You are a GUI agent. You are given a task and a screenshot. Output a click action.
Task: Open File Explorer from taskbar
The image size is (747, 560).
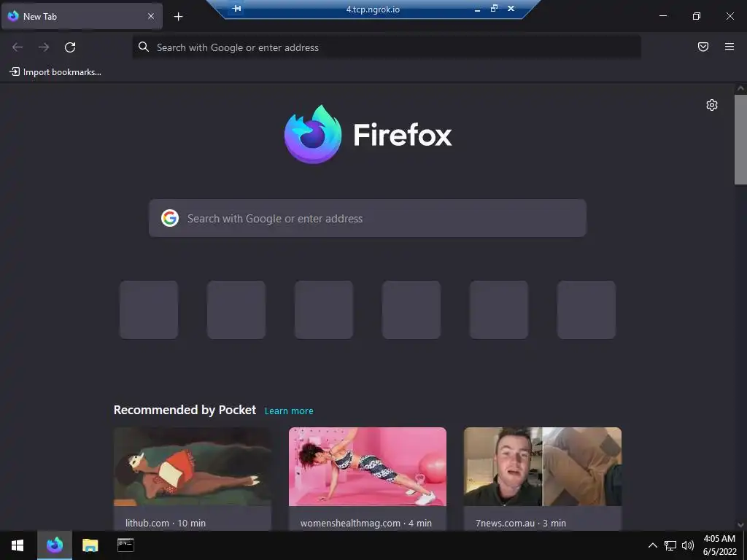tap(90, 545)
